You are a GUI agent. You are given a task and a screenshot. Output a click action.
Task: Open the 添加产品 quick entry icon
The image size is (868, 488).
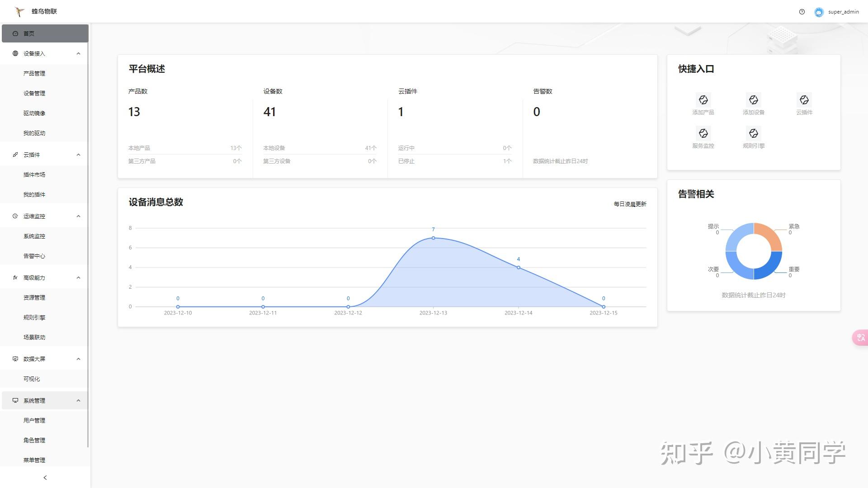click(x=703, y=100)
